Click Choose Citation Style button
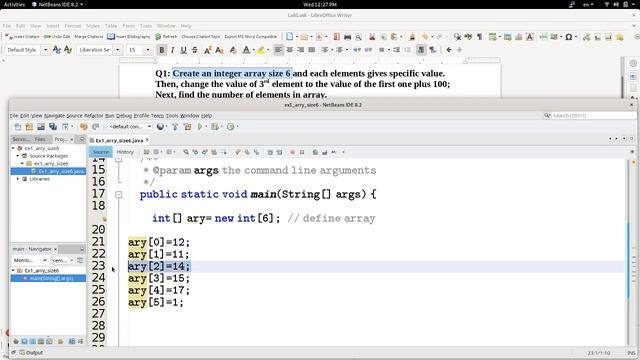This screenshot has width=640, height=360. click(x=200, y=37)
